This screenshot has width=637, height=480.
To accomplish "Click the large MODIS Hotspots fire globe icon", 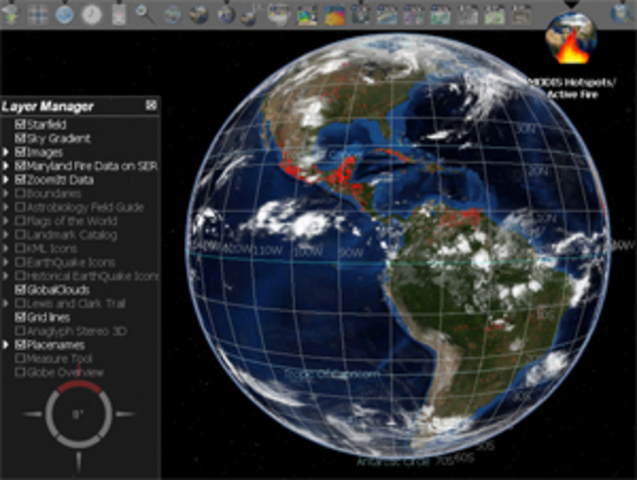I will pyautogui.click(x=571, y=38).
